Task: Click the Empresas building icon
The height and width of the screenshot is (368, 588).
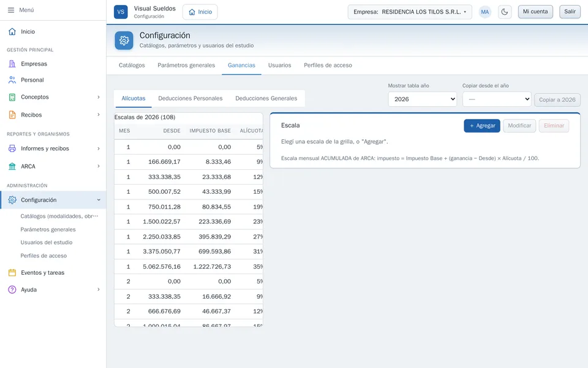Action: (x=12, y=64)
